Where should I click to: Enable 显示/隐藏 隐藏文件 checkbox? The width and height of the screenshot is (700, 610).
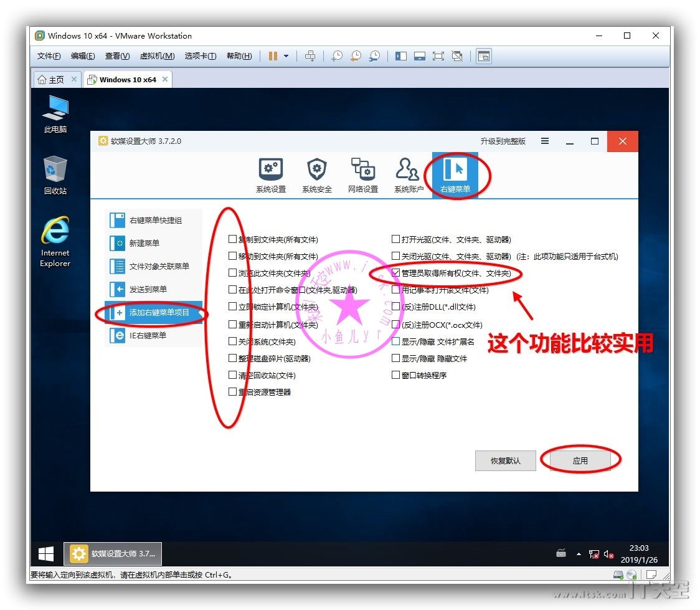[x=395, y=358]
